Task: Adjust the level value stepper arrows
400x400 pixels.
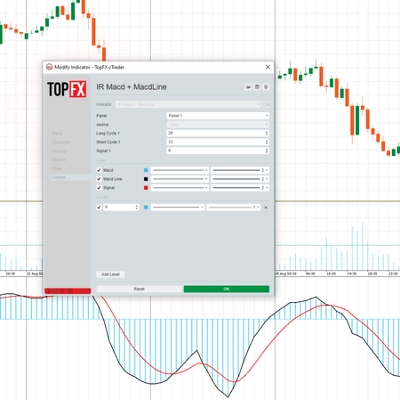Action: coord(137,207)
